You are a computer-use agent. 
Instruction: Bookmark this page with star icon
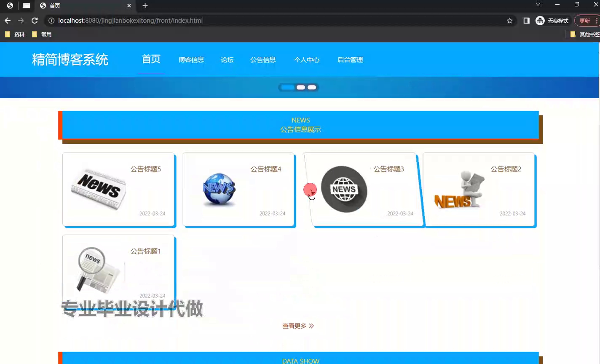(510, 20)
